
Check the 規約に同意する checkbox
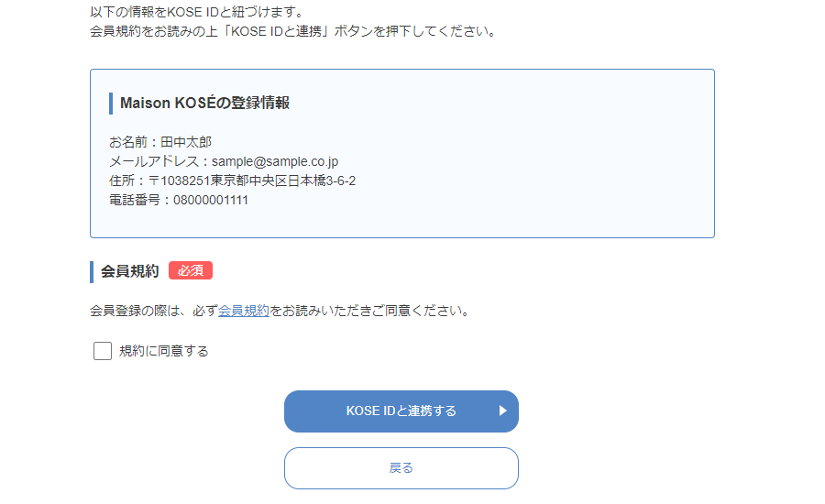[103, 351]
